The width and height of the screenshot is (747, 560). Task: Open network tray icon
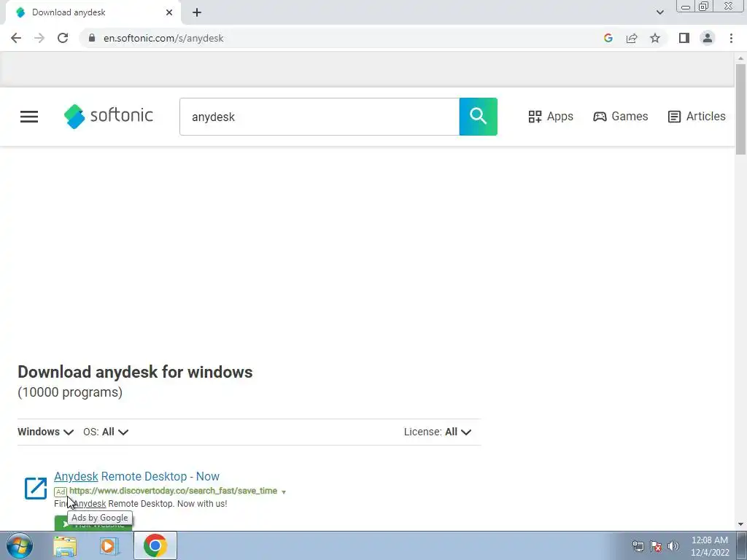pos(638,546)
